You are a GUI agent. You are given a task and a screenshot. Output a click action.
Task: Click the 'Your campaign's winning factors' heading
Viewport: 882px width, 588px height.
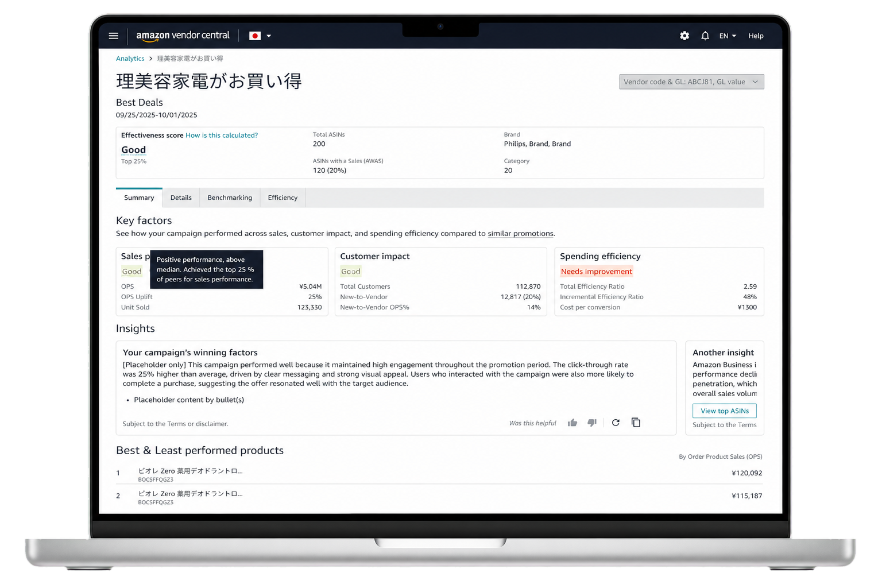pyautogui.click(x=190, y=353)
